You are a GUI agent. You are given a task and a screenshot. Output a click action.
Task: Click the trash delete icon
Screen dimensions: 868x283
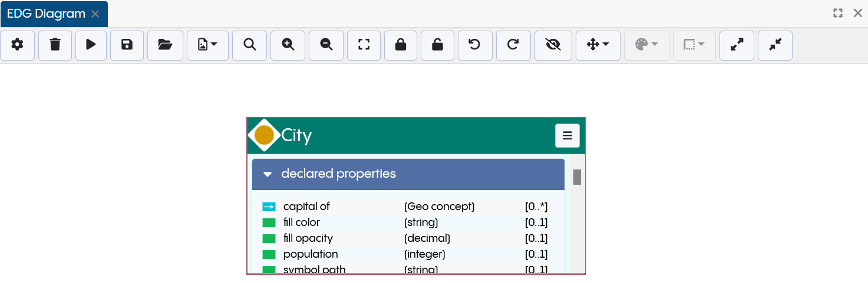coord(55,45)
